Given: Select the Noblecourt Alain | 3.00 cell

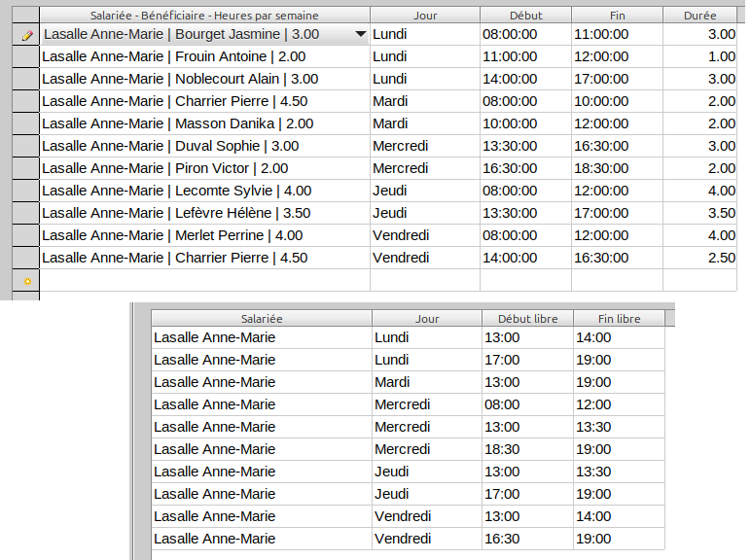Looking at the screenshot, I should click(x=205, y=79).
